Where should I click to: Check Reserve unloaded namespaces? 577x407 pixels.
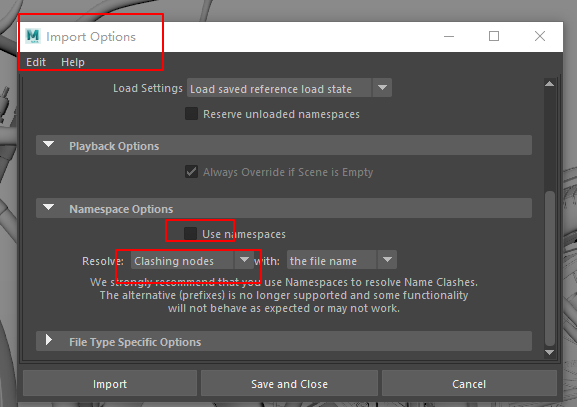(x=191, y=114)
